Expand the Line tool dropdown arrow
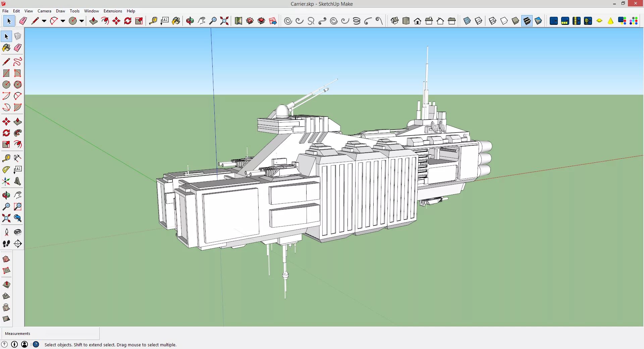Screen dimensions: 644x349 click(44, 21)
